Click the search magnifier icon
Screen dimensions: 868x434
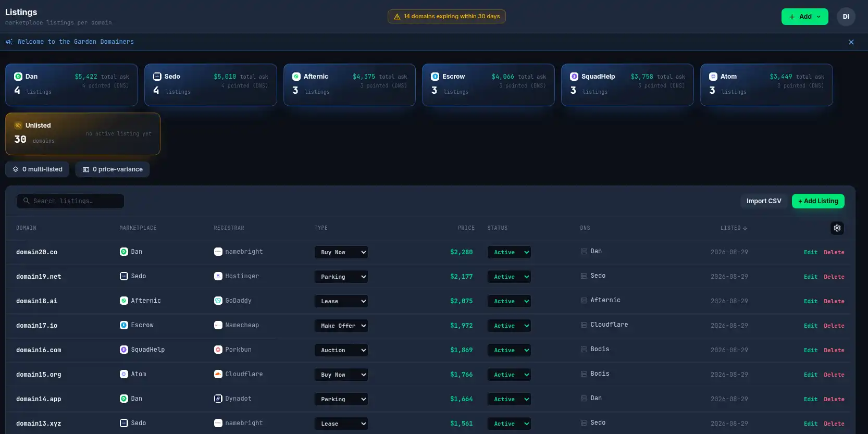pos(27,201)
